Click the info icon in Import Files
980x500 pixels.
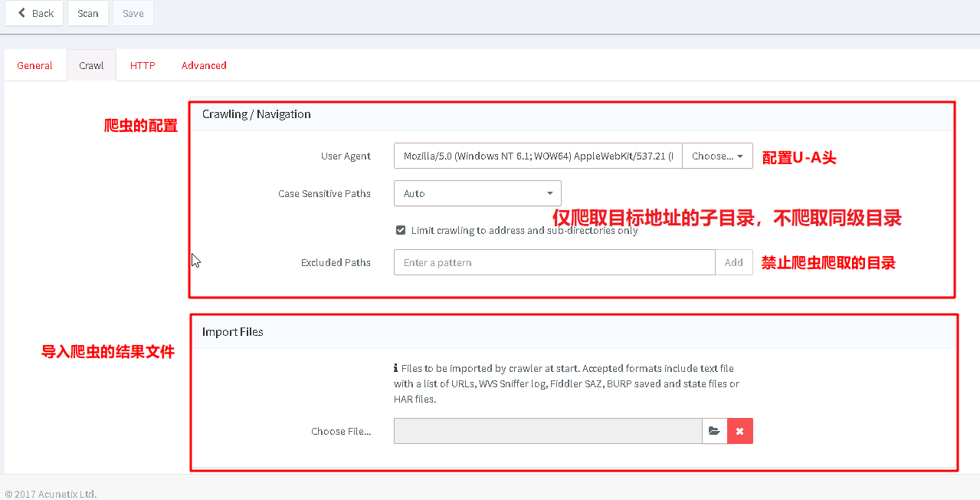click(396, 368)
